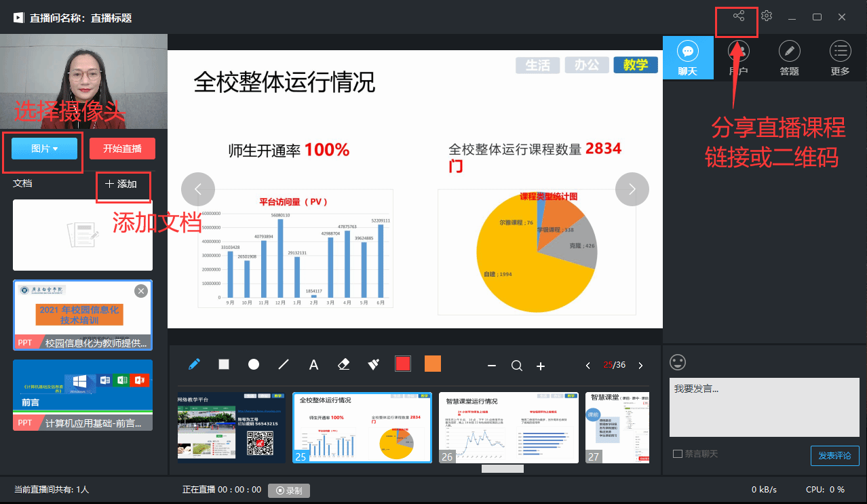Select the rectangle shape tool
The image size is (867, 504).
point(224,364)
